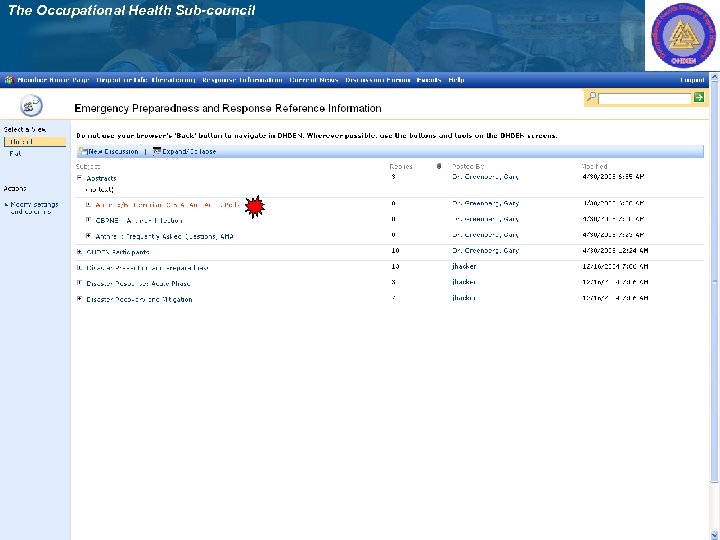Screen dimensions: 720x540
Task: Expand the Disaster Prevention and Preparedness thread
Action: [x=79, y=267]
